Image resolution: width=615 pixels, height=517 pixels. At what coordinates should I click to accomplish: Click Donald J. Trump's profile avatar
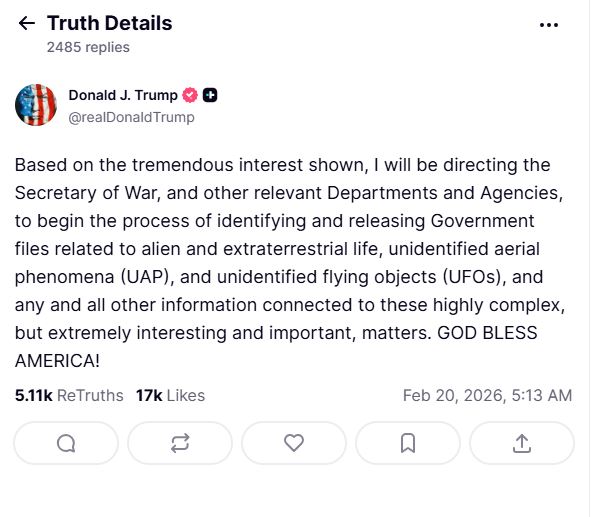(35, 105)
